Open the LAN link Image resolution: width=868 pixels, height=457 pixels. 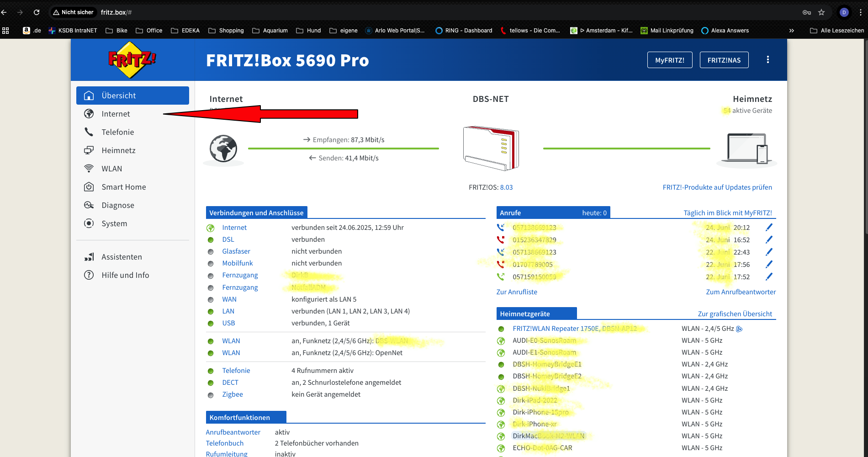(228, 311)
